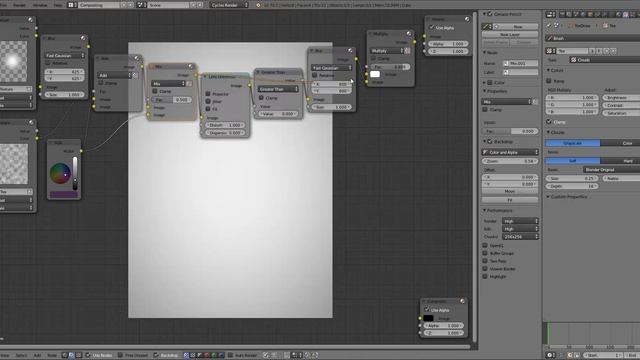Screen dimensions: 640x360
Task: Open the Help menu in top bar
Action: tap(58, 5)
